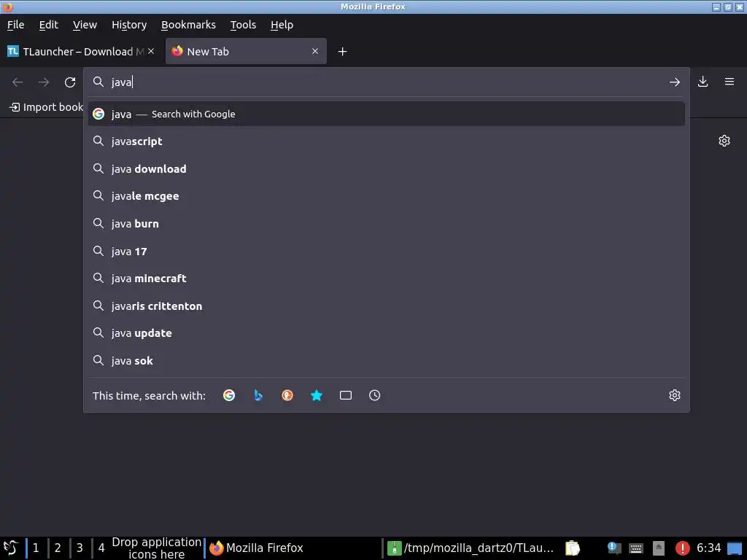Open the File menu
The image size is (747, 560).
click(x=16, y=25)
